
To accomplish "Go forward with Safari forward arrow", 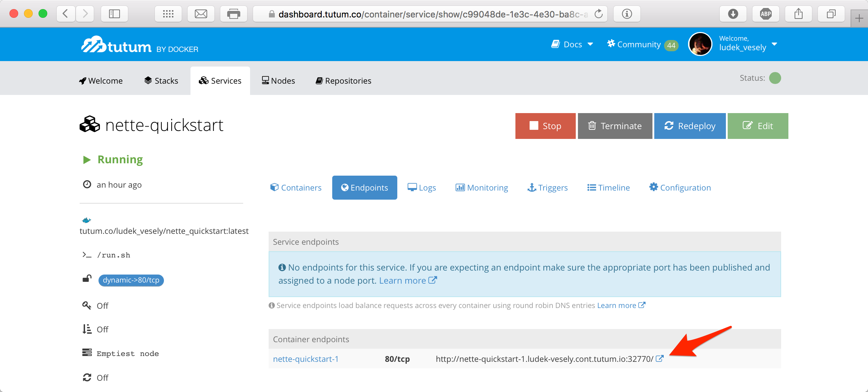I will 85,14.
